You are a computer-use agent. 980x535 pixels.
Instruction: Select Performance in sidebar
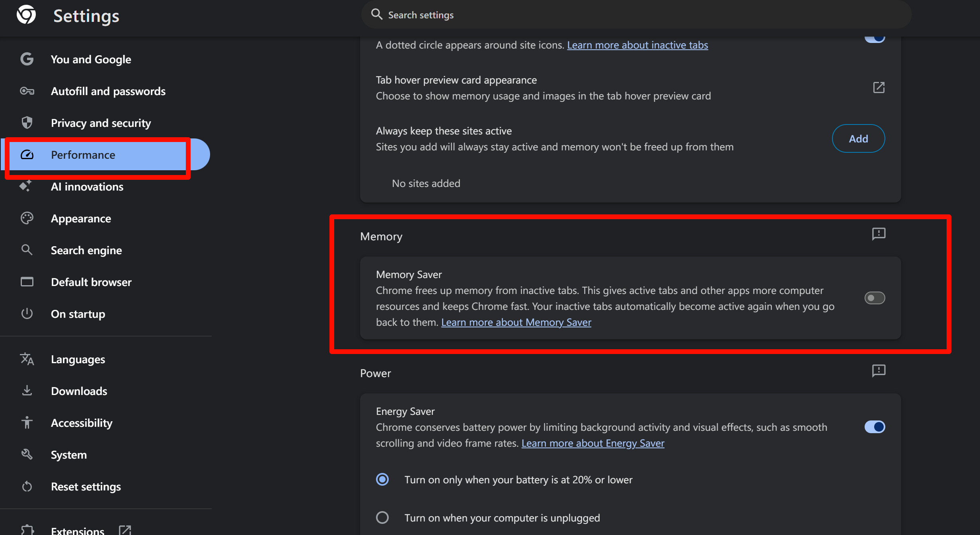pyautogui.click(x=105, y=154)
